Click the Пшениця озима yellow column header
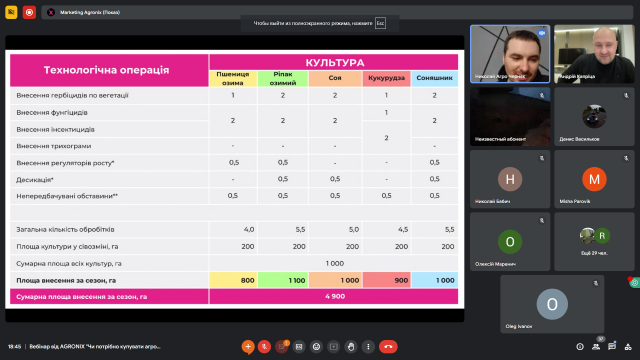 [x=233, y=78]
